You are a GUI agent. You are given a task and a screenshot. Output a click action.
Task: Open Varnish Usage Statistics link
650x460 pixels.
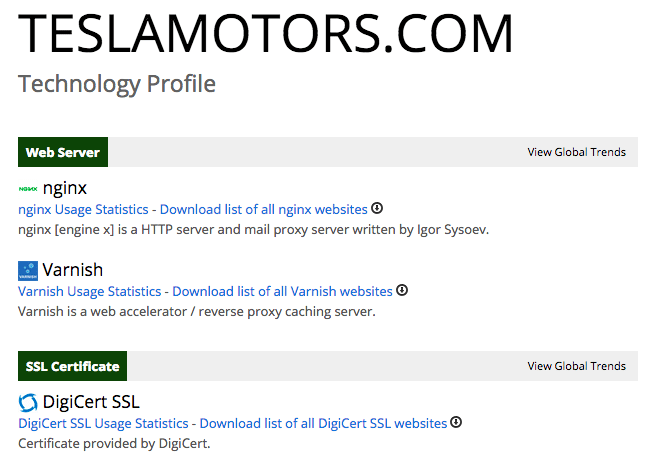(x=89, y=292)
